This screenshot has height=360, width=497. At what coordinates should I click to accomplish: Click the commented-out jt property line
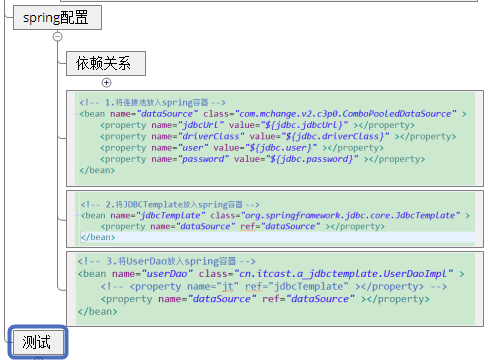pos(274,287)
